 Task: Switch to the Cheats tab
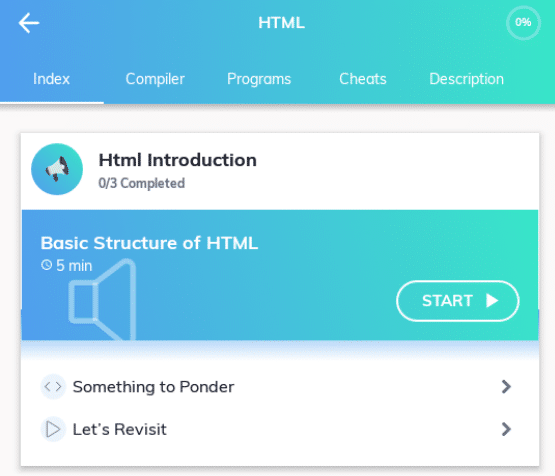coord(363,79)
